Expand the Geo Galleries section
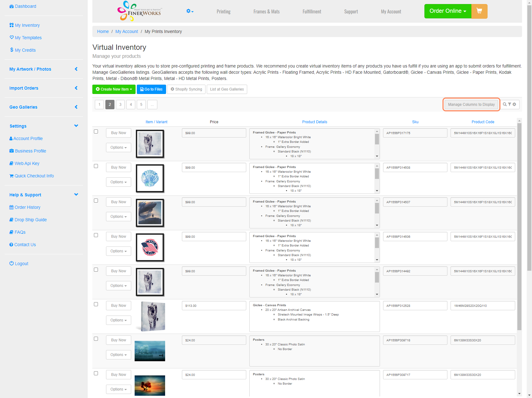This screenshot has height=398, width=532. pos(44,107)
